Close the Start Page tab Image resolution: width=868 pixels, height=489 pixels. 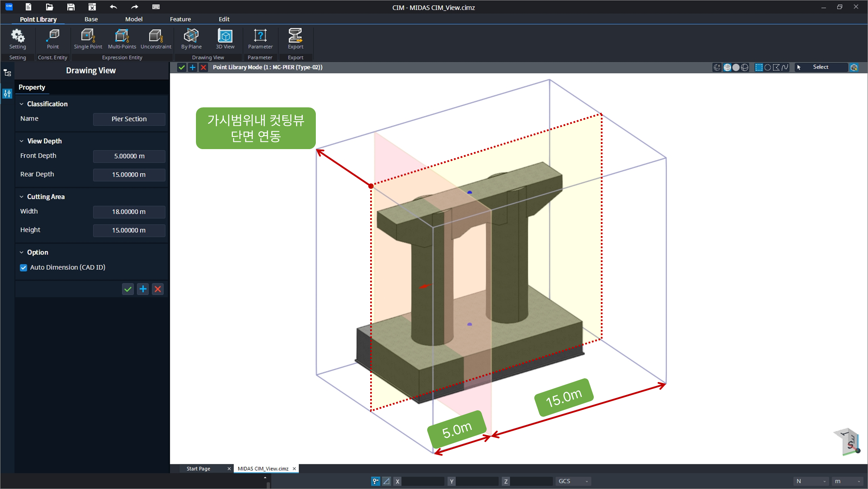pos(229,469)
